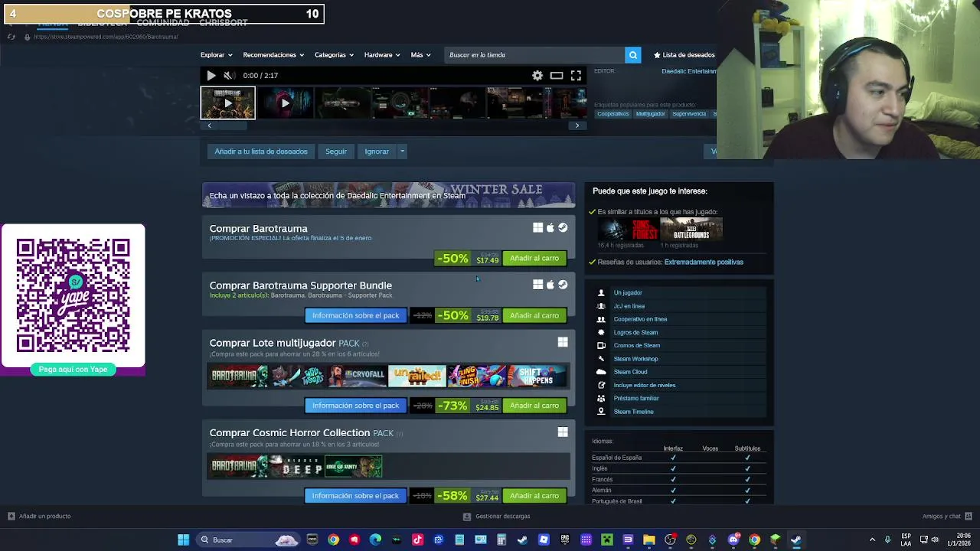Click the Multijugador tag

coord(651,114)
